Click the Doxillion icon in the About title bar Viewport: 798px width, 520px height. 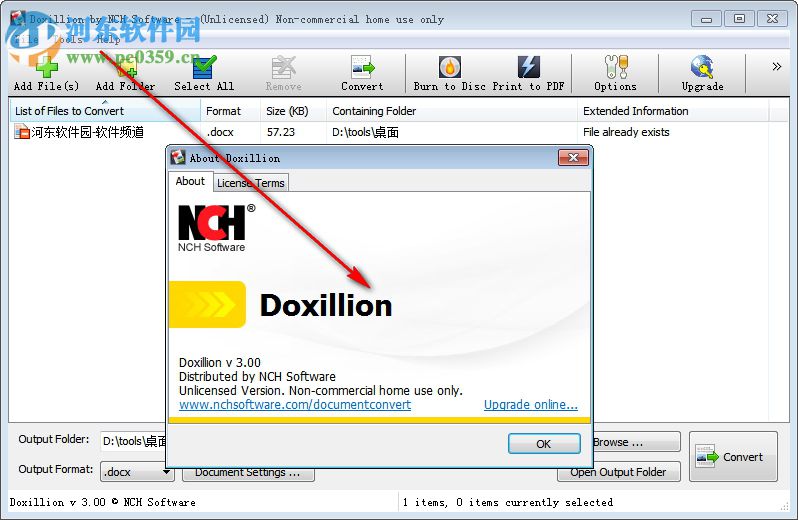(178, 158)
